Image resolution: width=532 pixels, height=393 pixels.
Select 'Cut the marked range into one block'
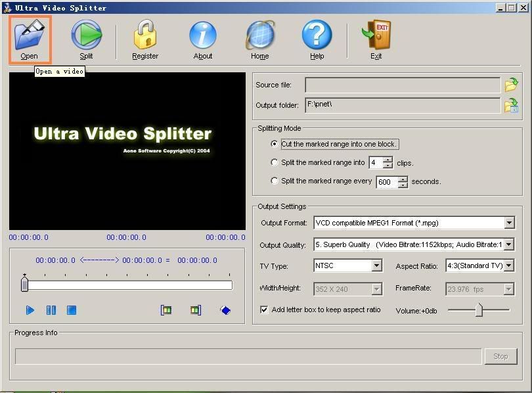[274, 144]
